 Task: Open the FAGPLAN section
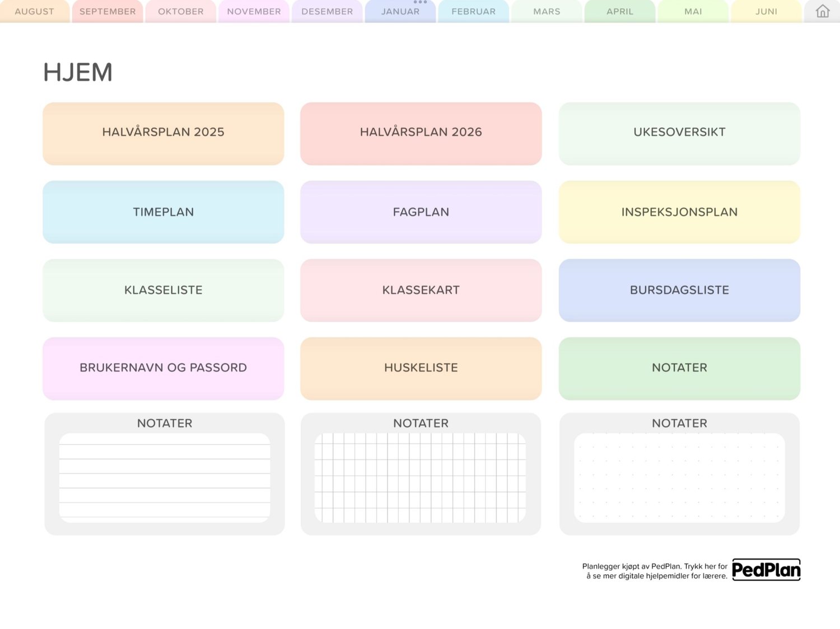[x=421, y=212]
